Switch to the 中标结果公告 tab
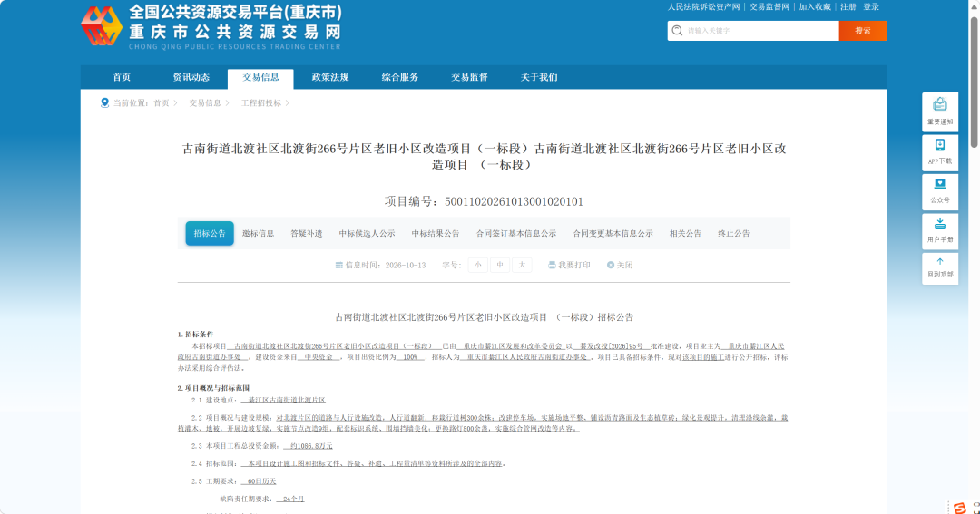This screenshot has width=980, height=514. click(x=436, y=234)
